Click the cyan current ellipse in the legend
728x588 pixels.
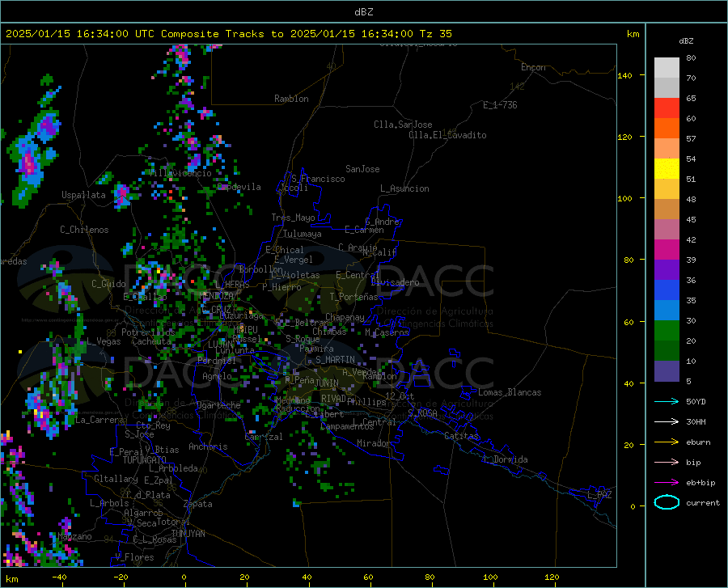pos(667,502)
